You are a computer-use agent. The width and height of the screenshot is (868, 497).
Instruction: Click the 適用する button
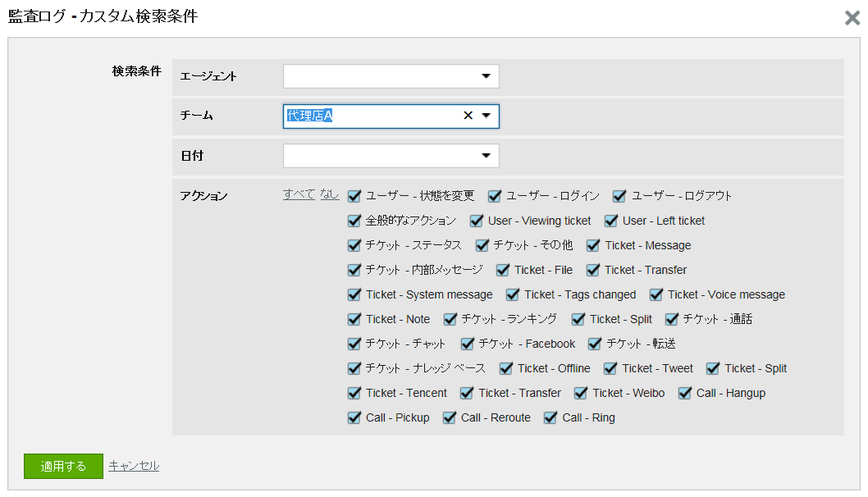63,466
